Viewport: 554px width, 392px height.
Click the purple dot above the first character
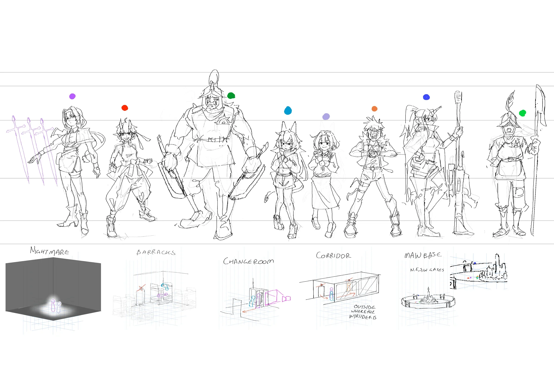pos(72,96)
